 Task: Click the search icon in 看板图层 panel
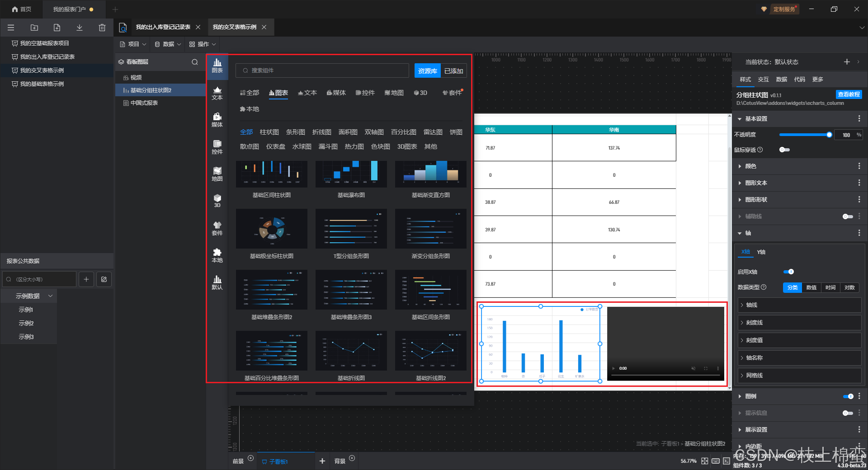(x=195, y=62)
